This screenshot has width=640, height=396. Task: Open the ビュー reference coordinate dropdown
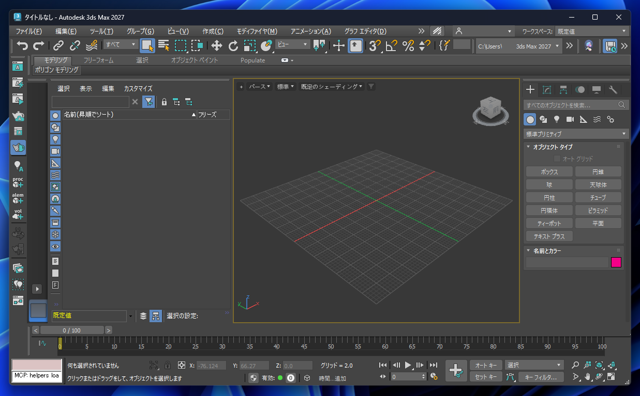point(292,44)
